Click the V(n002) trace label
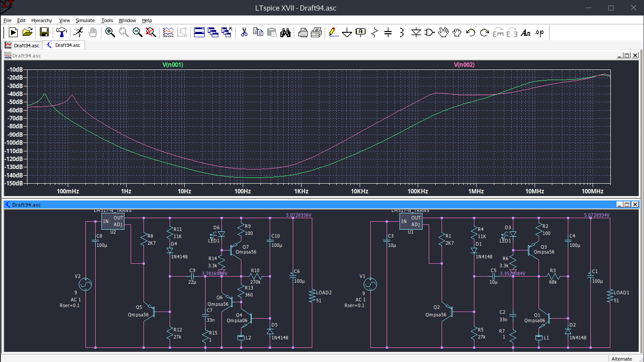644x362 pixels. pos(464,65)
